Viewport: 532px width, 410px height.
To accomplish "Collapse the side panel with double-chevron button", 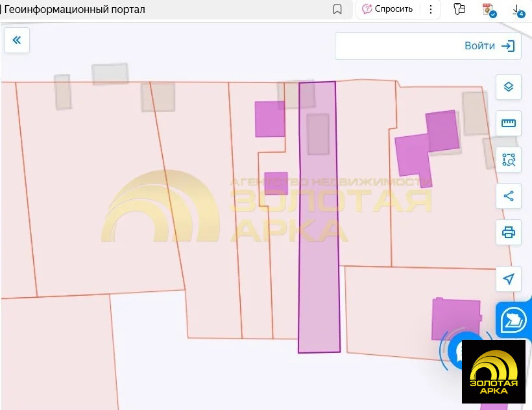I will [x=17, y=40].
